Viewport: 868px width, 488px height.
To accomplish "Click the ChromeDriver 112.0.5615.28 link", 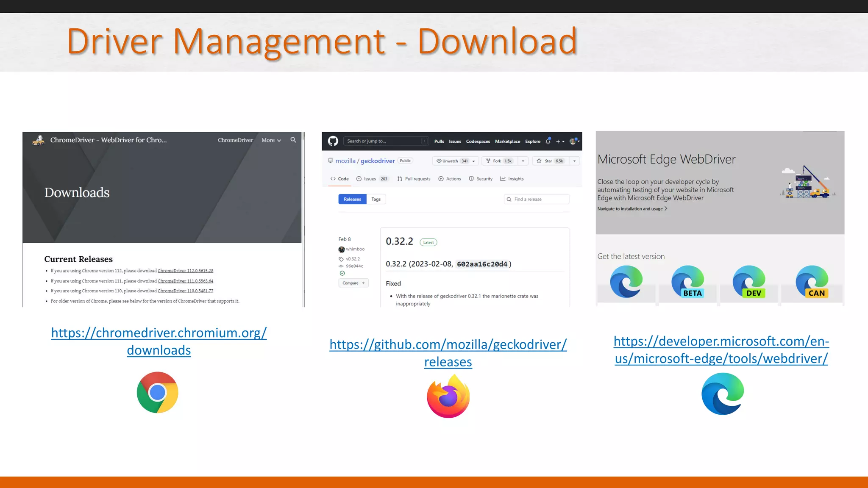I will (186, 271).
